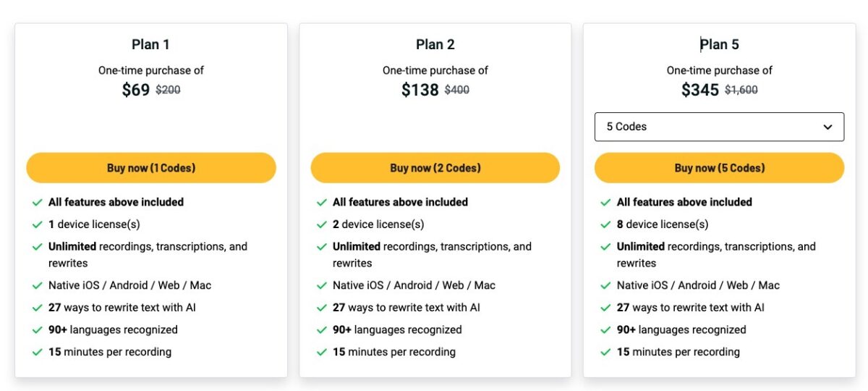Click checkmark next to Plan 2 Unlimited recordings

point(321,247)
